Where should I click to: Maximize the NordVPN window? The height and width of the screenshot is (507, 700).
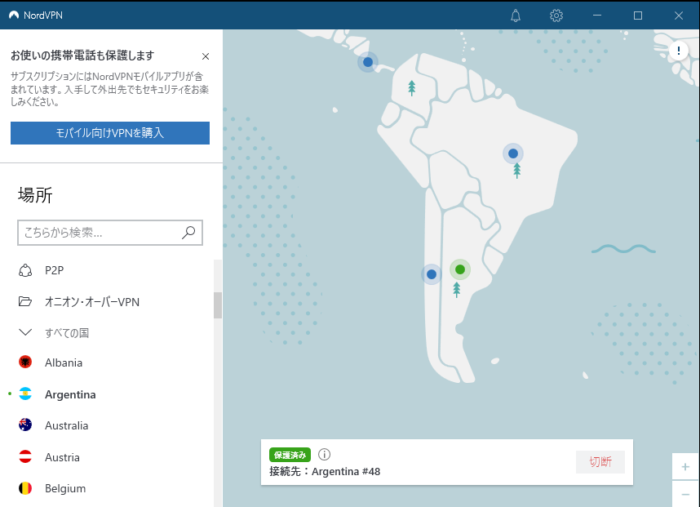click(x=638, y=16)
